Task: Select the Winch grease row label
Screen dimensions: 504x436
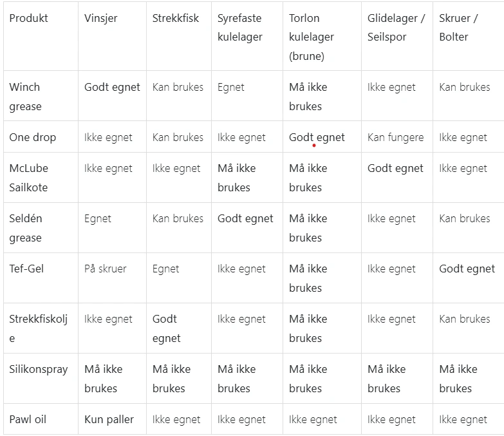Action: [x=24, y=97]
